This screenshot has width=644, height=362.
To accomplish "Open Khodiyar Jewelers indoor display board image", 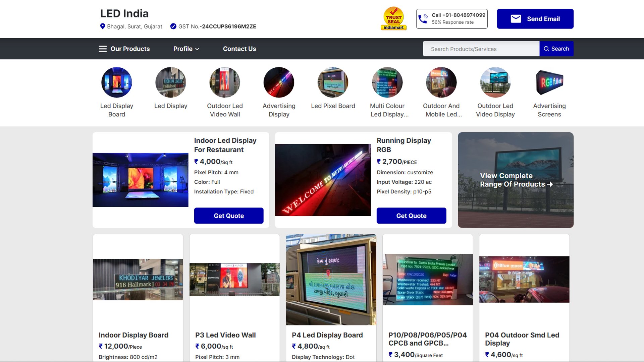I will 138,280.
